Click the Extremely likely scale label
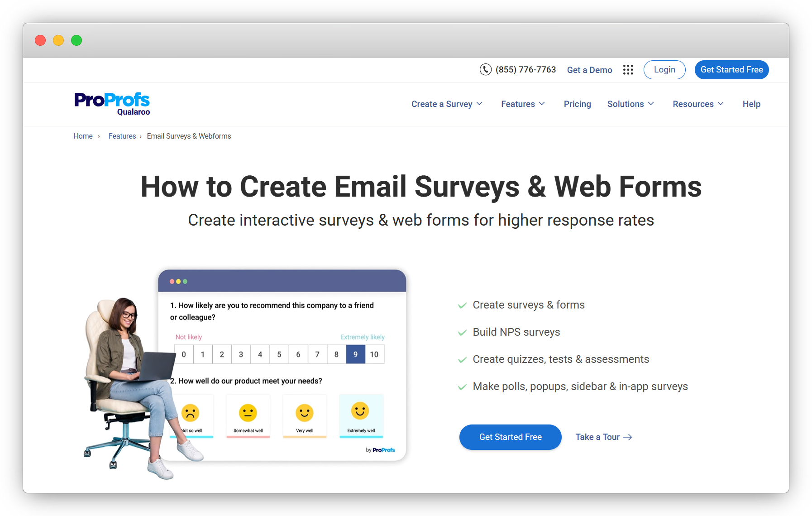Screen dimensions: 812x516 pyautogui.click(x=363, y=337)
